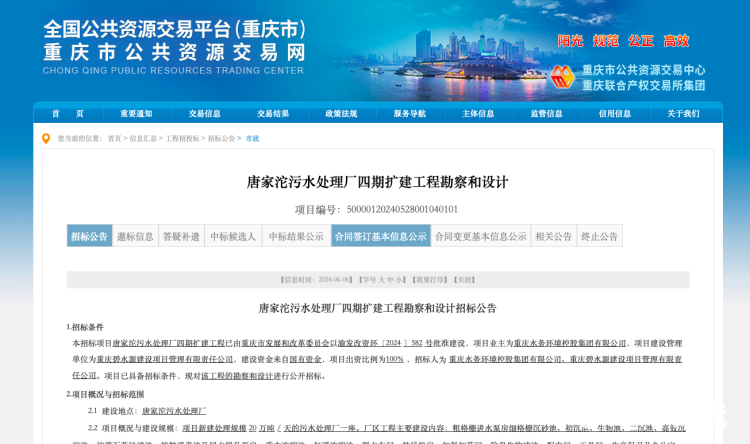The image size is (750, 444).
Task: Set font size to 小
Action: pyautogui.click(x=398, y=280)
